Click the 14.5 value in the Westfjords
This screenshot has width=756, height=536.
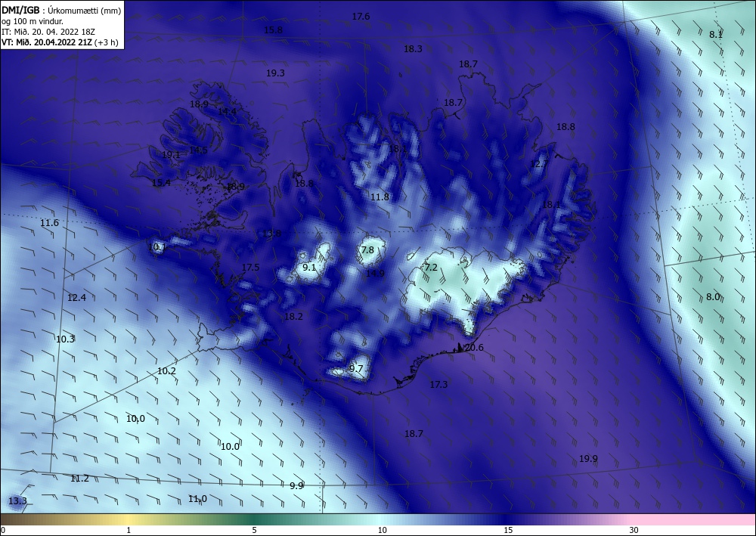198,150
